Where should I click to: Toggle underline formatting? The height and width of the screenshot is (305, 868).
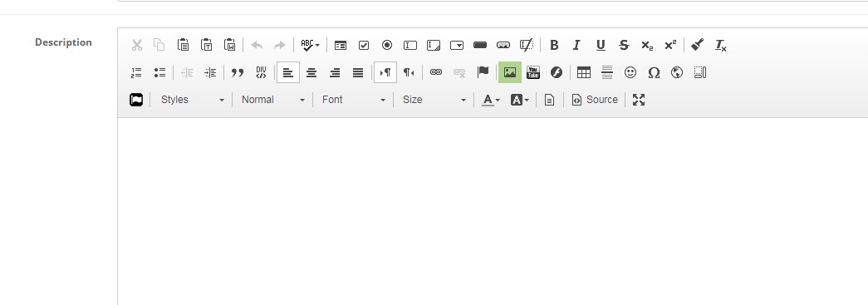coord(601,46)
